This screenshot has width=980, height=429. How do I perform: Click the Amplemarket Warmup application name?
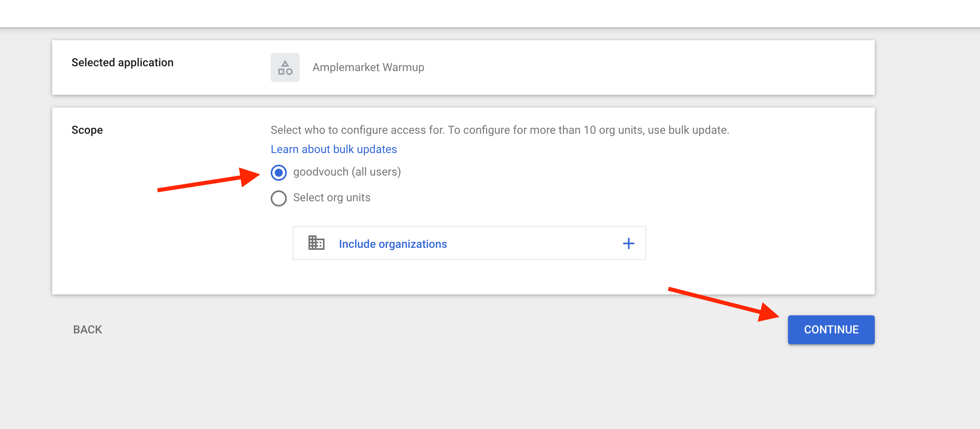click(x=368, y=67)
